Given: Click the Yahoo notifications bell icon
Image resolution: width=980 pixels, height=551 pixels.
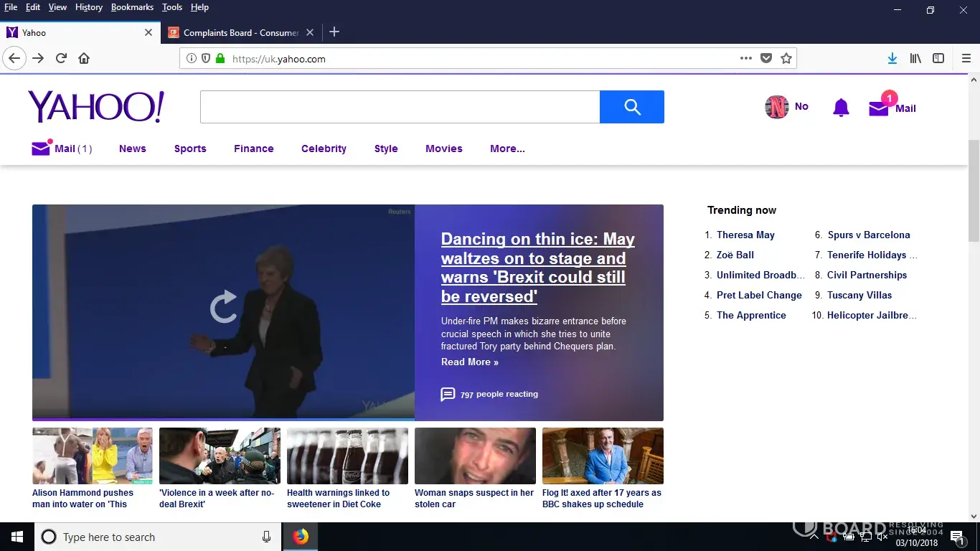Looking at the screenshot, I should (841, 108).
